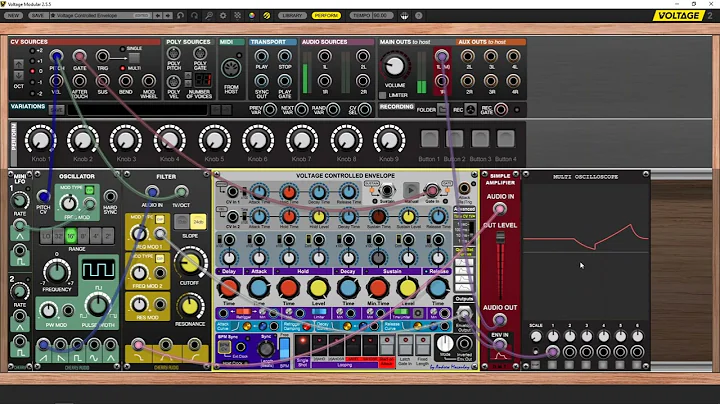720x404 pixels.
Task: Select the 24db filter slope button
Action: 198,222
